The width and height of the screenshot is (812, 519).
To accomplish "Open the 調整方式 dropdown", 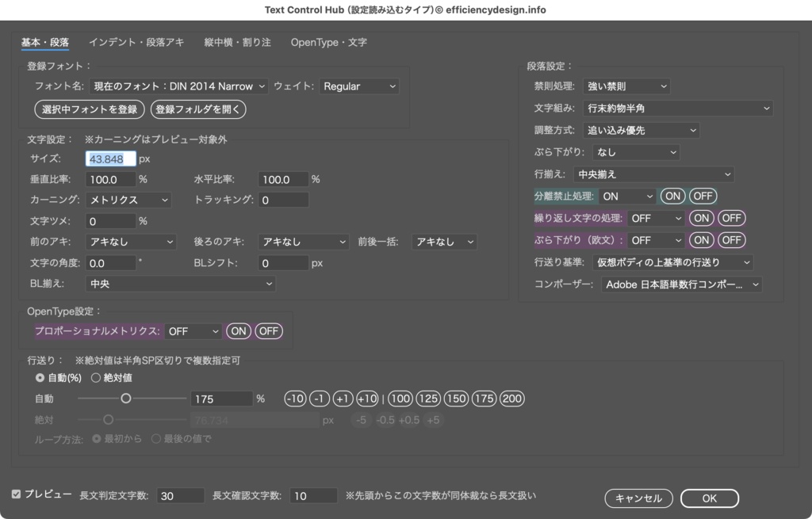I will 641,131.
